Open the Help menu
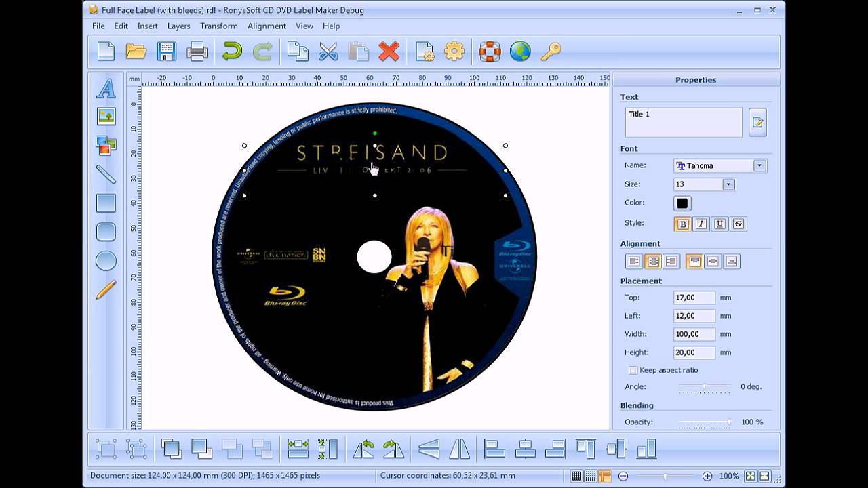Screen dimensions: 868x488 pyautogui.click(x=332, y=26)
